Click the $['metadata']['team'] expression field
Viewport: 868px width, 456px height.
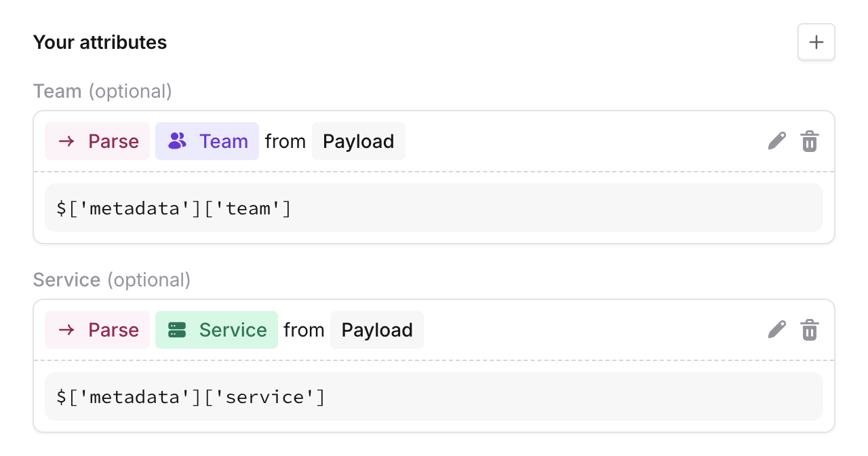[x=434, y=208]
